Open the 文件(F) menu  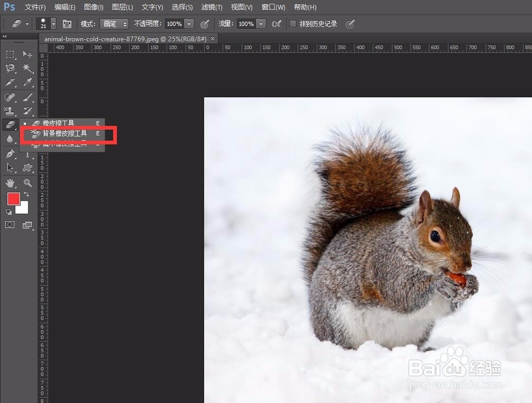tap(35, 7)
